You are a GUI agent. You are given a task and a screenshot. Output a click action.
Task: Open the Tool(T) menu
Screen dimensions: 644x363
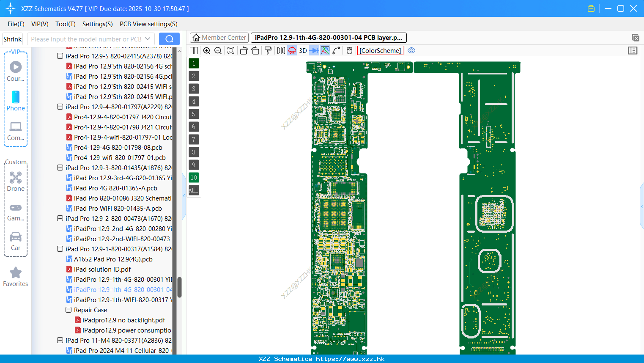coord(66,24)
